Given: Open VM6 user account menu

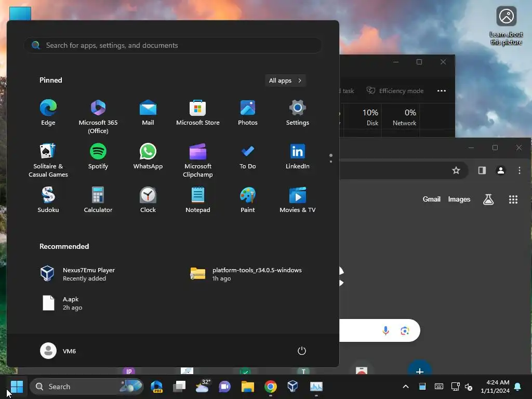Looking at the screenshot, I should pyautogui.click(x=58, y=351).
